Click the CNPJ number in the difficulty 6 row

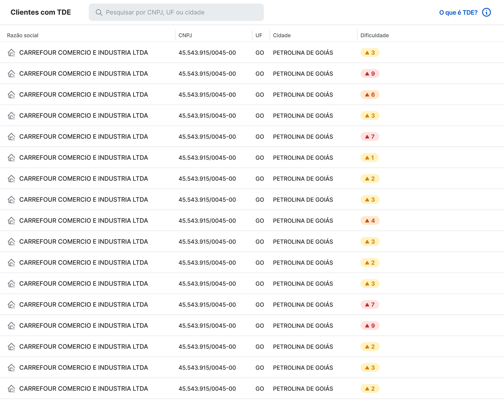tap(207, 94)
